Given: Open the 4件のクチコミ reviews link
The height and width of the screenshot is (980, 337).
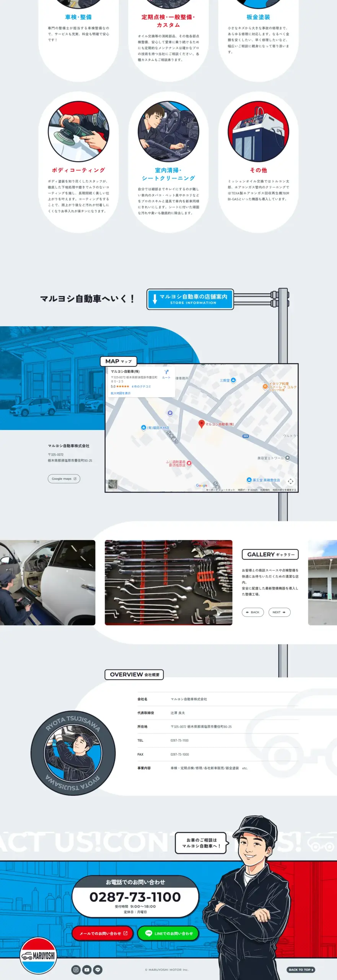Looking at the screenshot, I should [141, 387].
